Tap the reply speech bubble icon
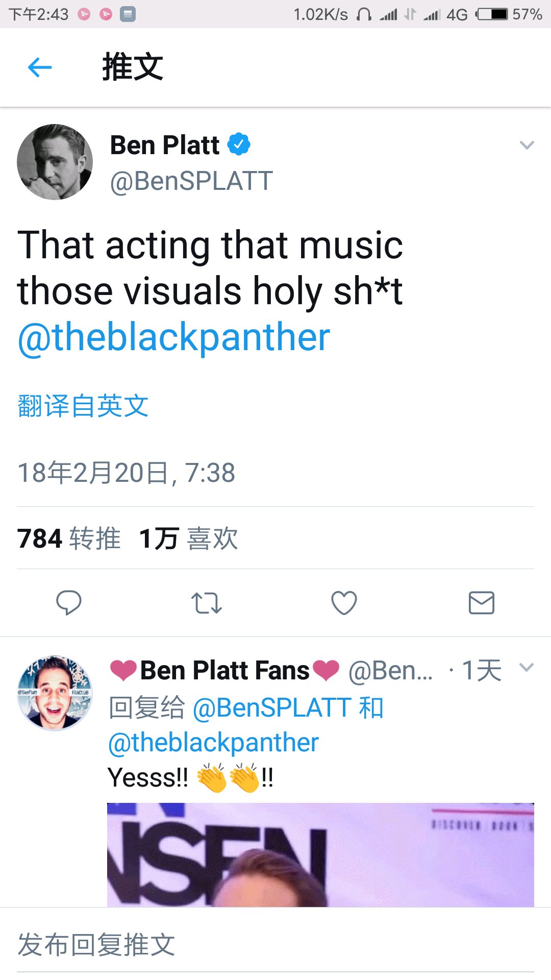This screenshot has width=551, height=980. click(69, 603)
